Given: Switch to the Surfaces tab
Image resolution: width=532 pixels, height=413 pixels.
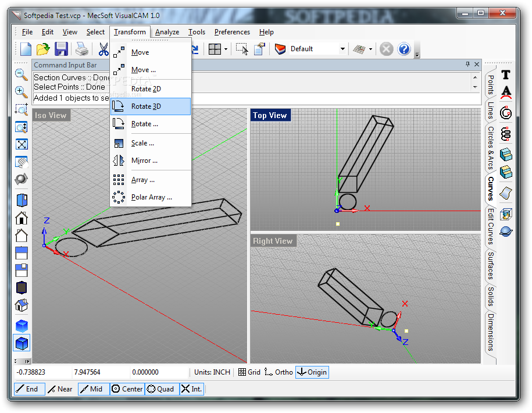Looking at the screenshot, I should (491, 266).
